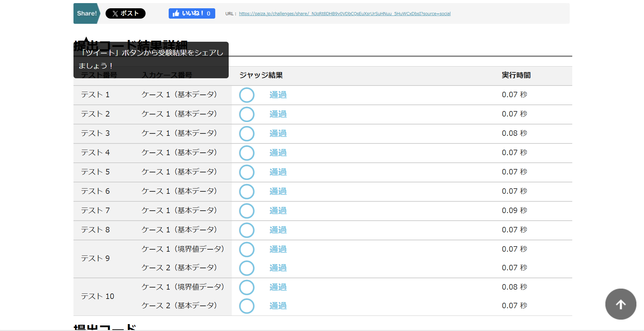This screenshot has height=331, width=644.
Task: Click the pass circle icon for テスト 5
Action: click(x=247, y=172)
